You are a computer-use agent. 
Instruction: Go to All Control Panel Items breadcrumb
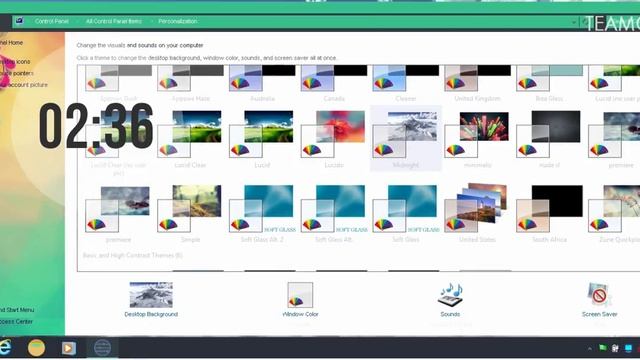(x=113, y=21)
